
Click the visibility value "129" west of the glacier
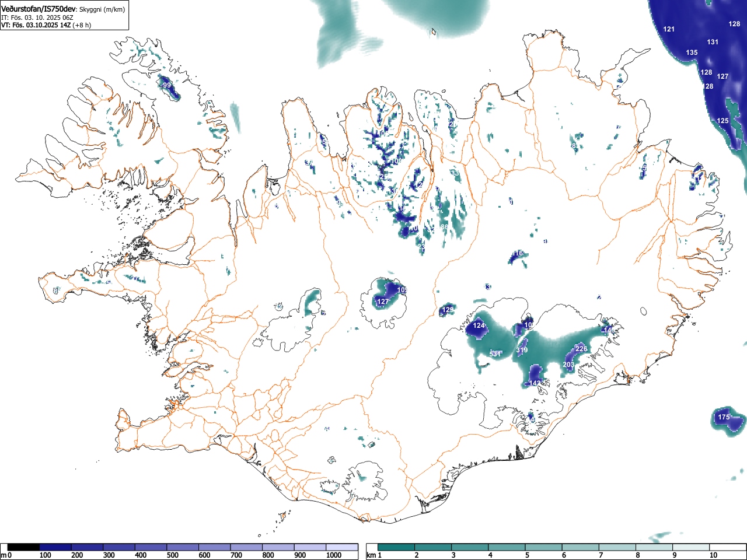(448, 310)
